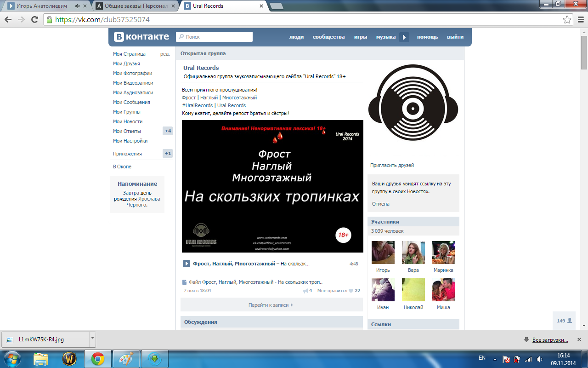588x368 pixels.
Task: Open «музыка» in top navigation
Action: (386, 37)
